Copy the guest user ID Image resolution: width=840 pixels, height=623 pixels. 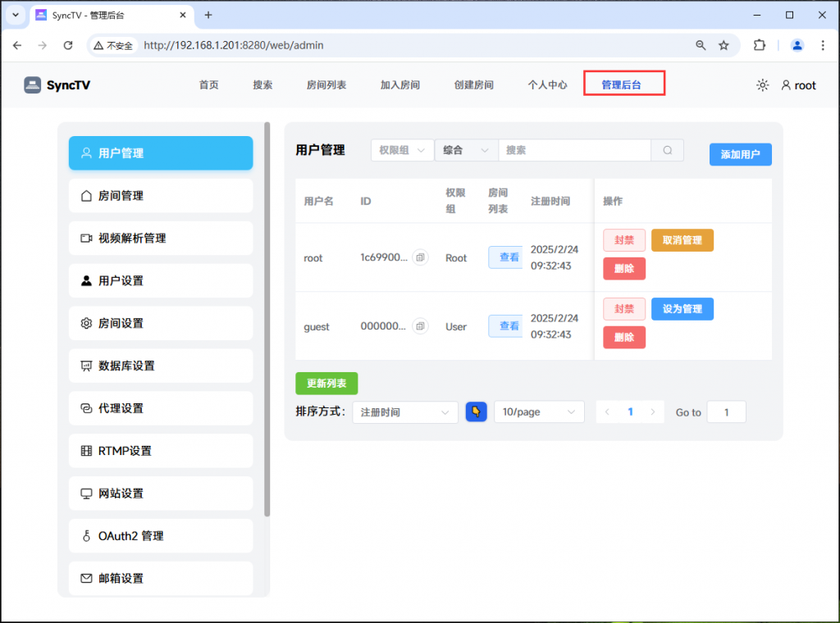pyautogui.click(x=420, y=326)
